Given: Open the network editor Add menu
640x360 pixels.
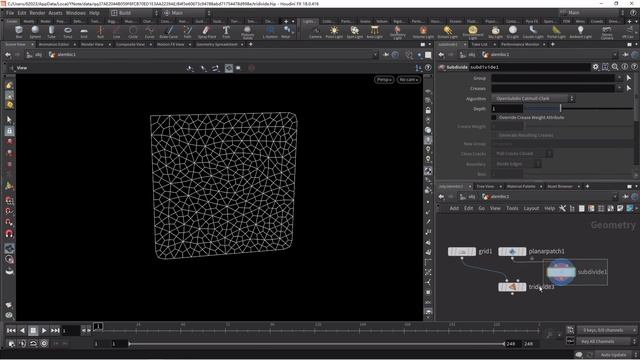Looking at the screenshot, I should [x=454, y=209].
